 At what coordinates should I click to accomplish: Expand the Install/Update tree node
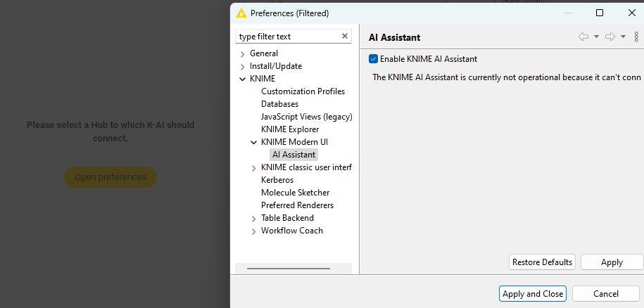(242, 67)
